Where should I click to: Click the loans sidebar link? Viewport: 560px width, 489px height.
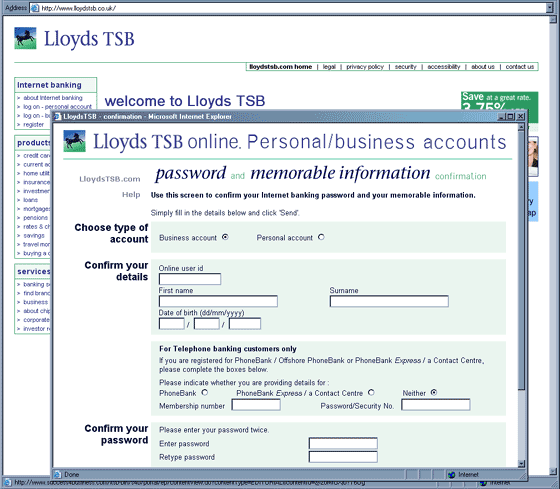[x=30, y=200]
